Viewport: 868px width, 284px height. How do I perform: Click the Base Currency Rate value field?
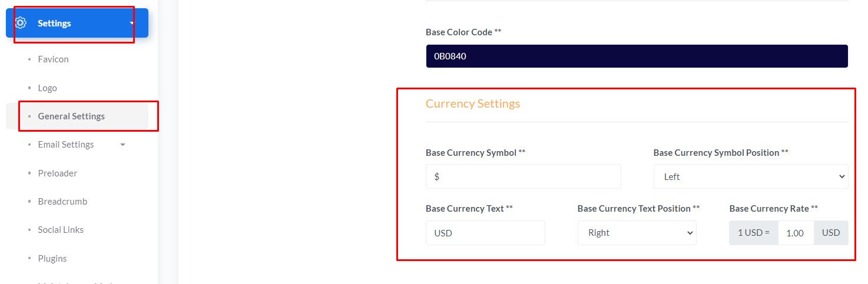pyautogui.click(x=796, y=233)
